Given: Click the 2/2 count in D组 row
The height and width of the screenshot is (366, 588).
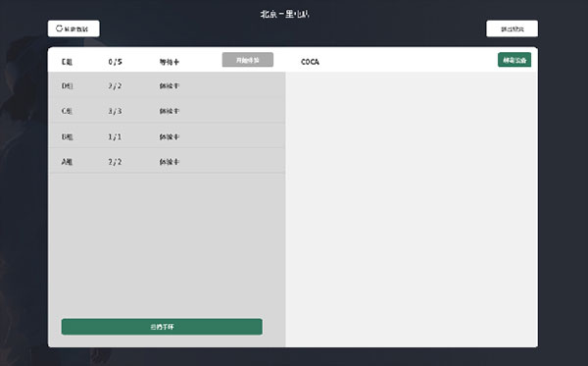Looking at the screenshot, I should coord(115,86).
